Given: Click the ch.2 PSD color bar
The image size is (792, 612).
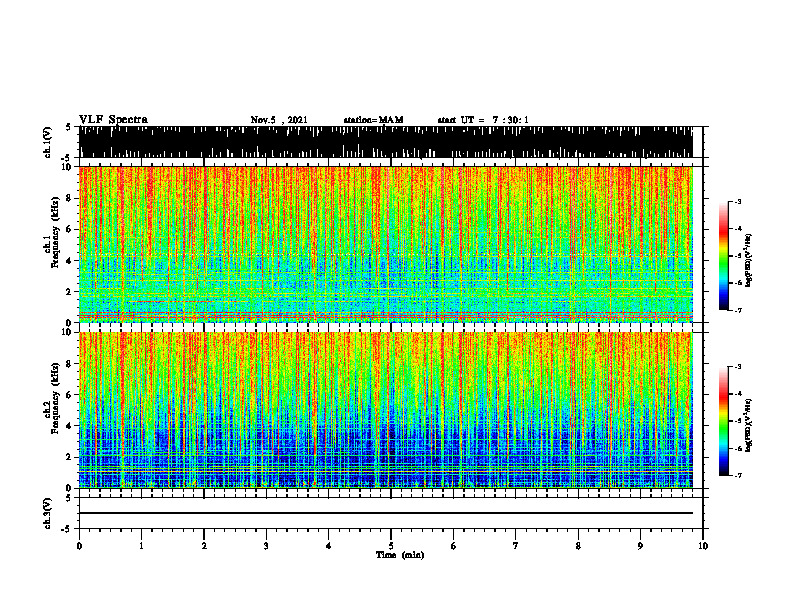Looking at the screenshot, I should [x=723, y=421].
